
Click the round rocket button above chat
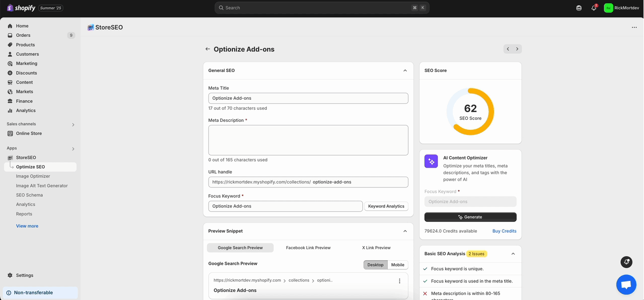[626, 262]
